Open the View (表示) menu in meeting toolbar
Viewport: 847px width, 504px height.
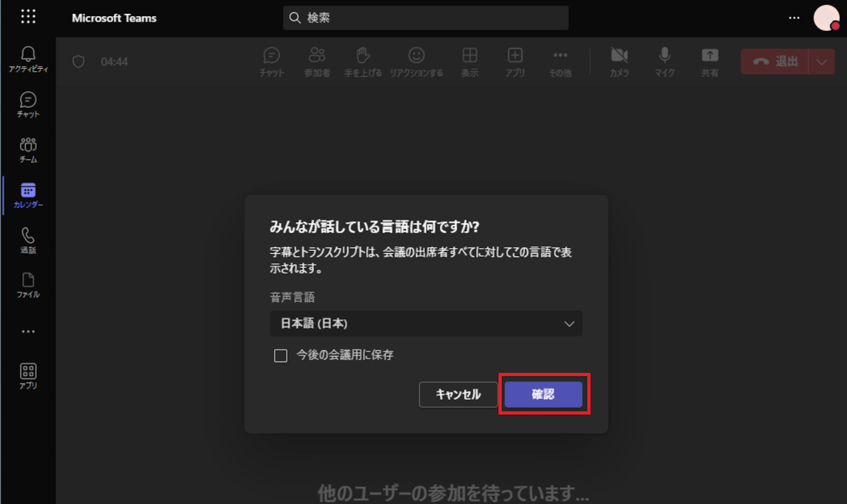(x=470, y=62)
